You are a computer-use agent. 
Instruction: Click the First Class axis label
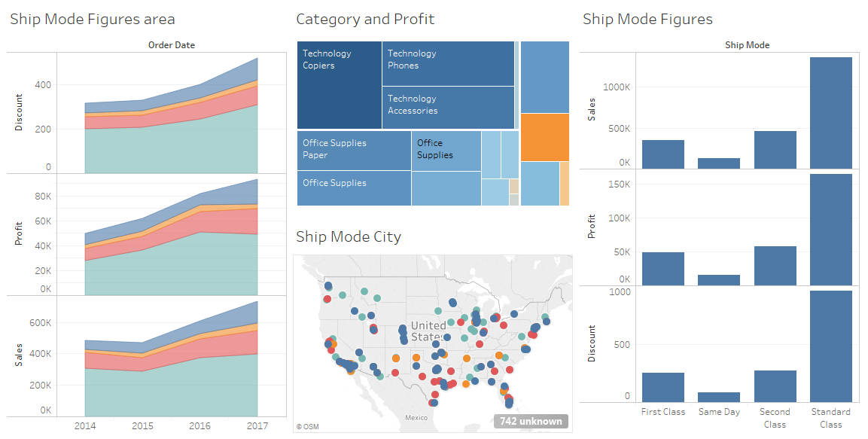pyautogui.click(x=662, y=412)
